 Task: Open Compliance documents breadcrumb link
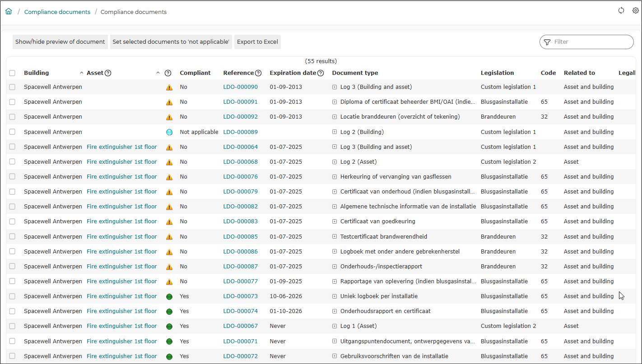pos(57,12)
